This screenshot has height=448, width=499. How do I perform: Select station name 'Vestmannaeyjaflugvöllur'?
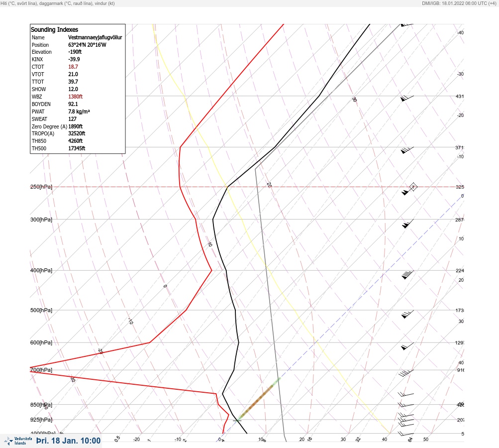click(95, 37)
